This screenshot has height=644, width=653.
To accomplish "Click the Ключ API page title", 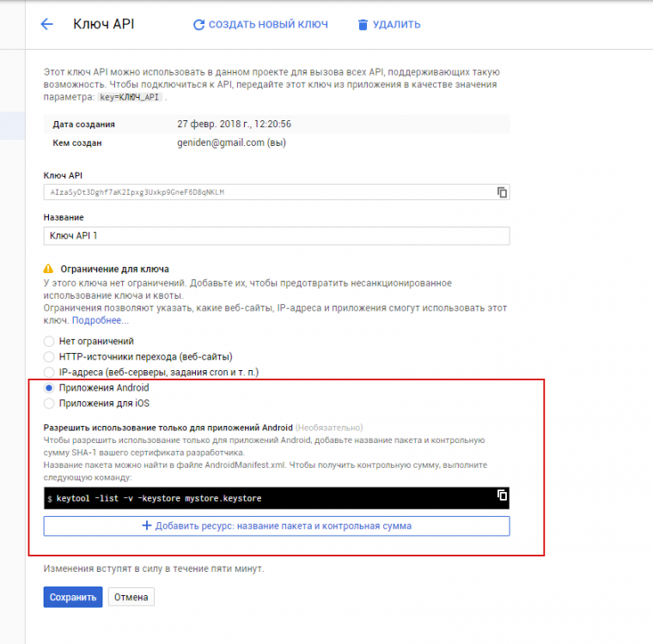I will point(104,24).
